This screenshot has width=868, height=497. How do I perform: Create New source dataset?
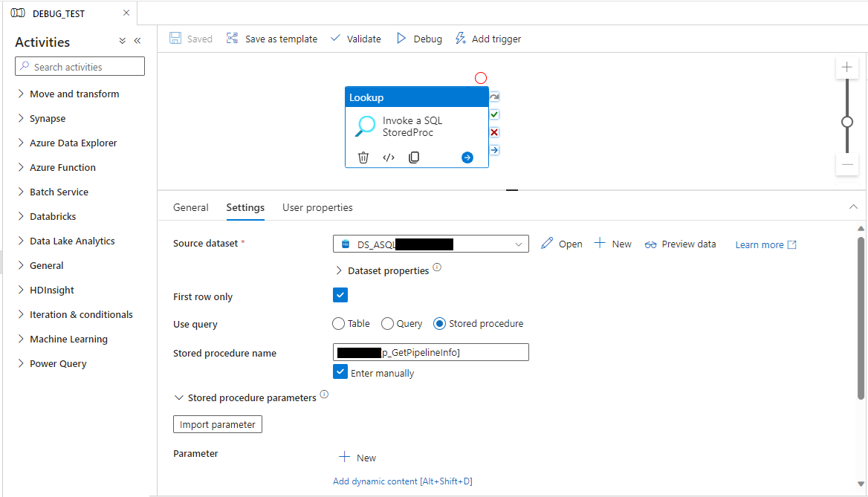pos(613,244)
